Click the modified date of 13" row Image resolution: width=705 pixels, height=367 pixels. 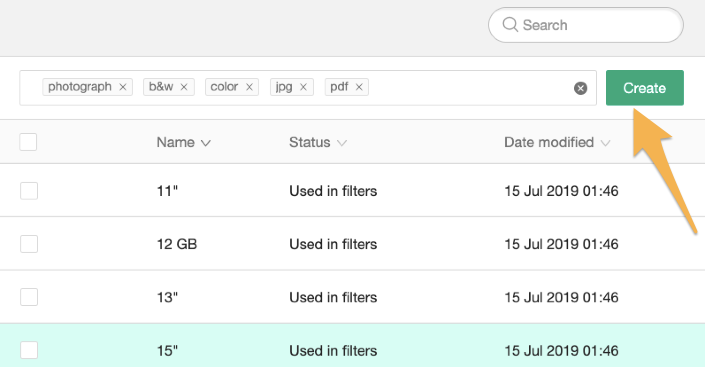pos(561,297)
